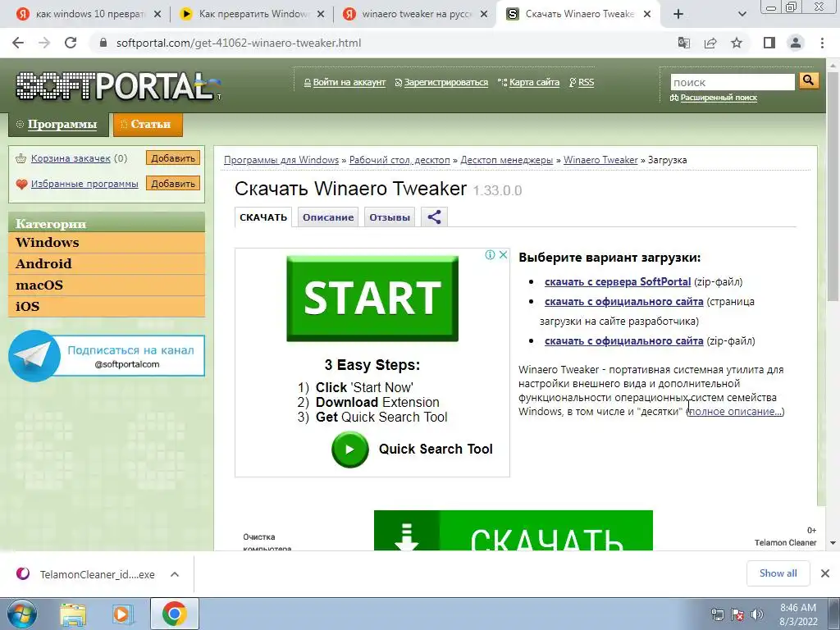Open the Статьи section
Image resolution: width=840 pixels, height=630 pixels.
[148, 125]
